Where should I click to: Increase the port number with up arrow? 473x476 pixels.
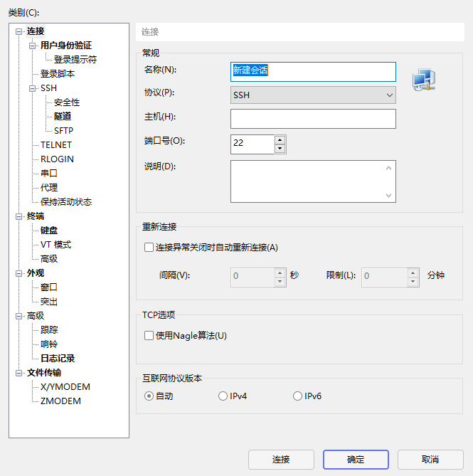pyautogui.click(x=280, y=140)
